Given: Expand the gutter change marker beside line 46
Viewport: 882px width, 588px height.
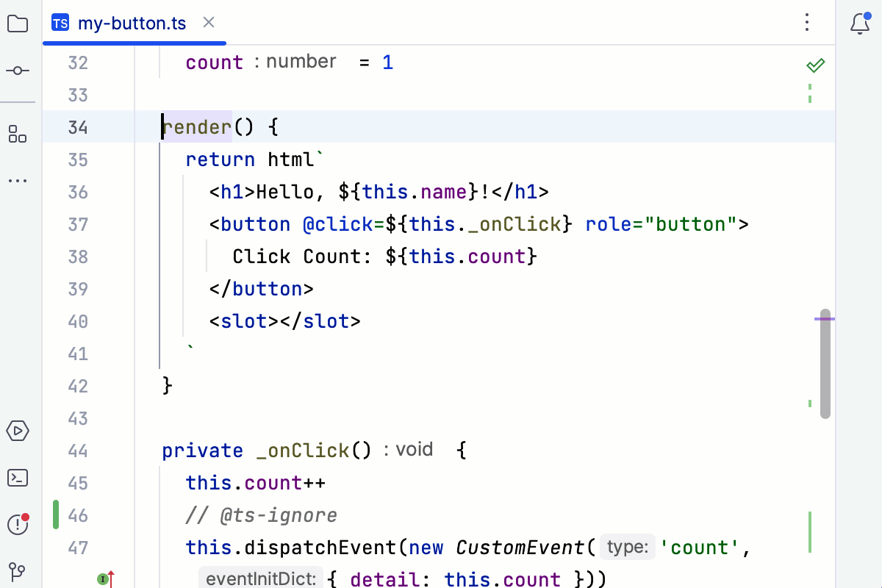Looking at the screenshot, I should pyautogui.click(x=55, y=515).
